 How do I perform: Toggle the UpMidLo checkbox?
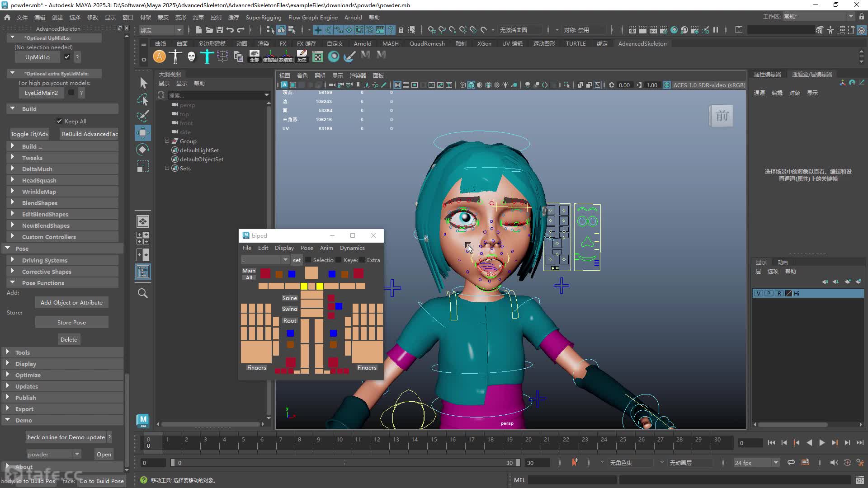coord(67,57)
